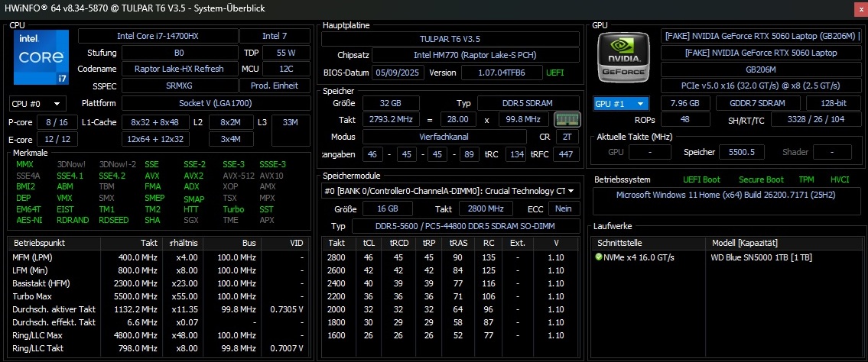Image resolution: width=868 pixels, height=362 pixels.
Task: Select the TULPAR T6 V3.5 mainboard field
Action: [x=450, y=38]
